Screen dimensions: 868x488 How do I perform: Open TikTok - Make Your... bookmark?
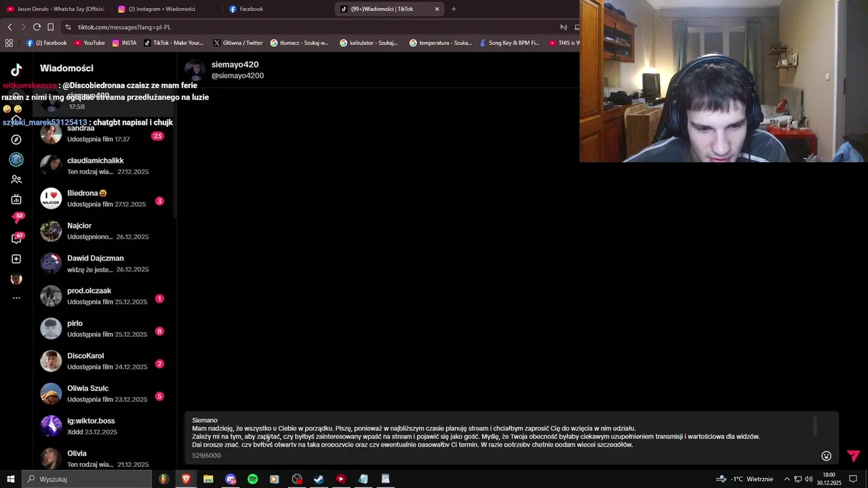(174, 43)
